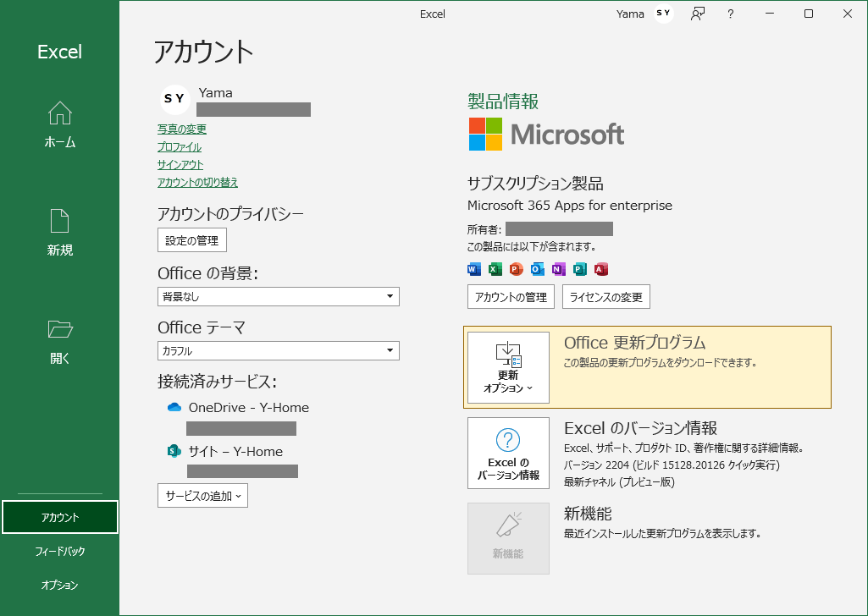Expand the 更新オプション menu button
868x616 pixels.
(508, 367)
